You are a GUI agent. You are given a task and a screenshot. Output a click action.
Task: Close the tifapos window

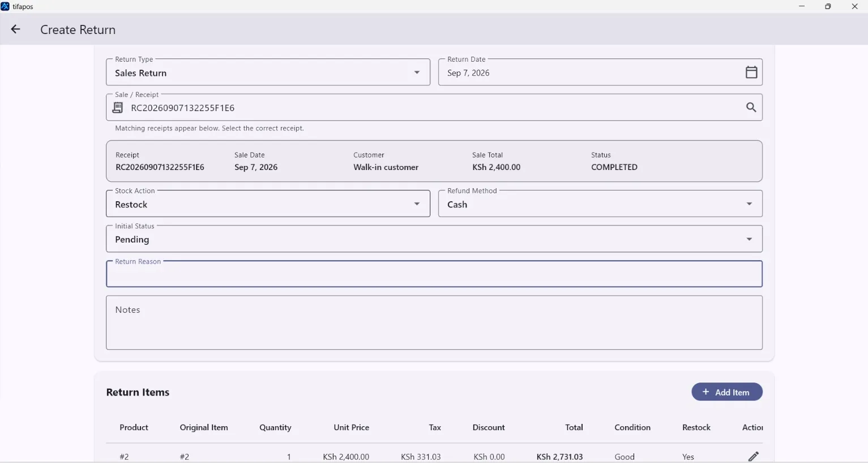(x=854, y=6)
